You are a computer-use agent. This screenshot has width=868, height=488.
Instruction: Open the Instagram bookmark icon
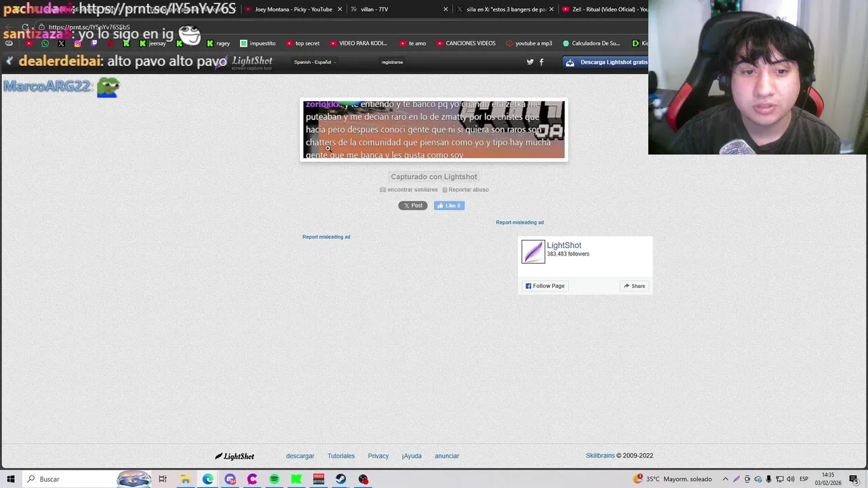coord(77,43)
